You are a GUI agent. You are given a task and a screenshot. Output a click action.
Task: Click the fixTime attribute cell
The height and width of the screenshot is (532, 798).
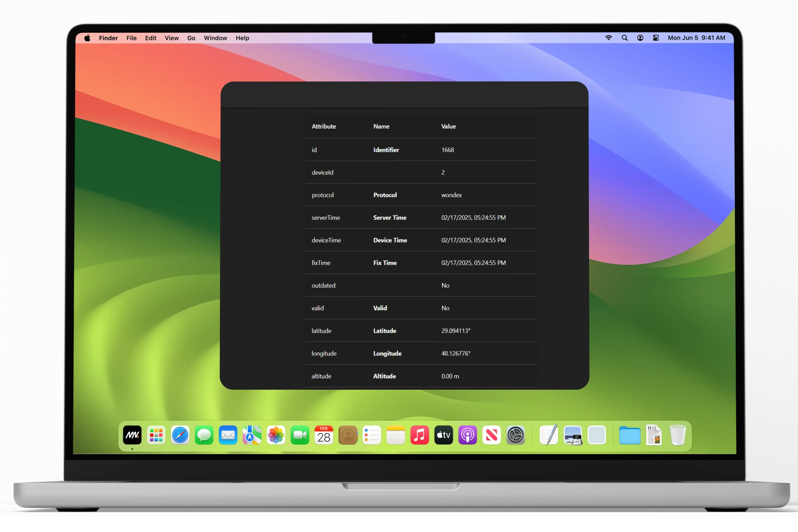click(x=321, y=263)
